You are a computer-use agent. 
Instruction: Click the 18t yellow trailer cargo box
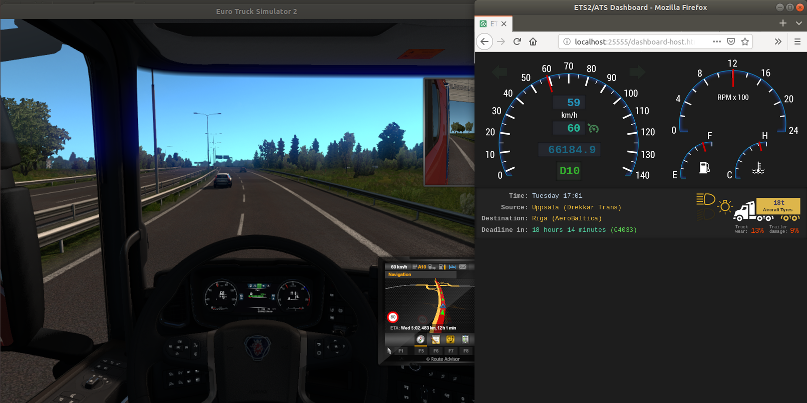point(778,206)
